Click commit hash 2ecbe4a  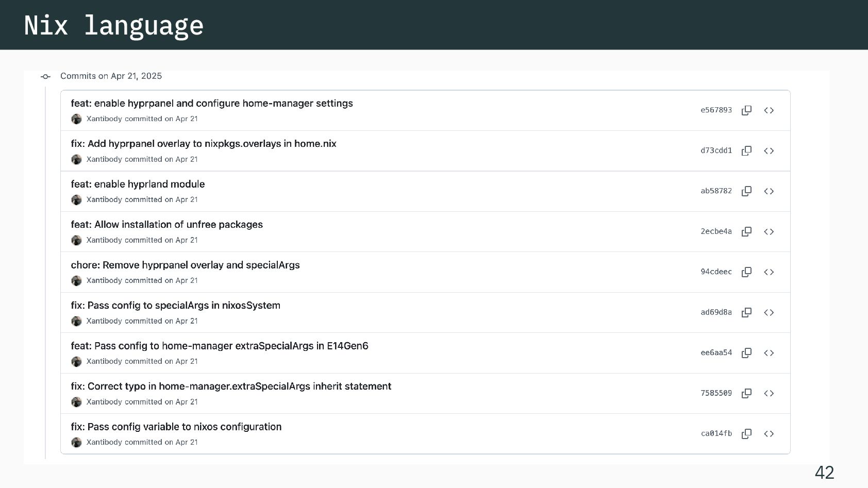coord(716,231)
